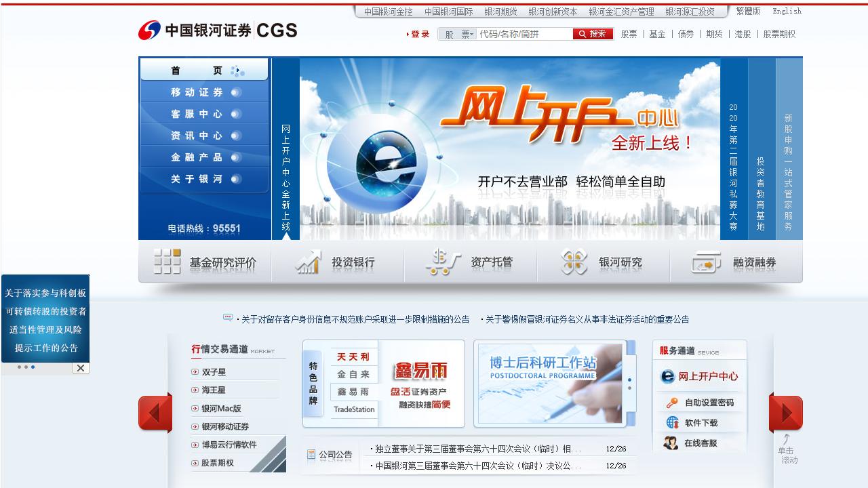
Task: Open 投资银行 chart icon
Action: click(308, 262)
